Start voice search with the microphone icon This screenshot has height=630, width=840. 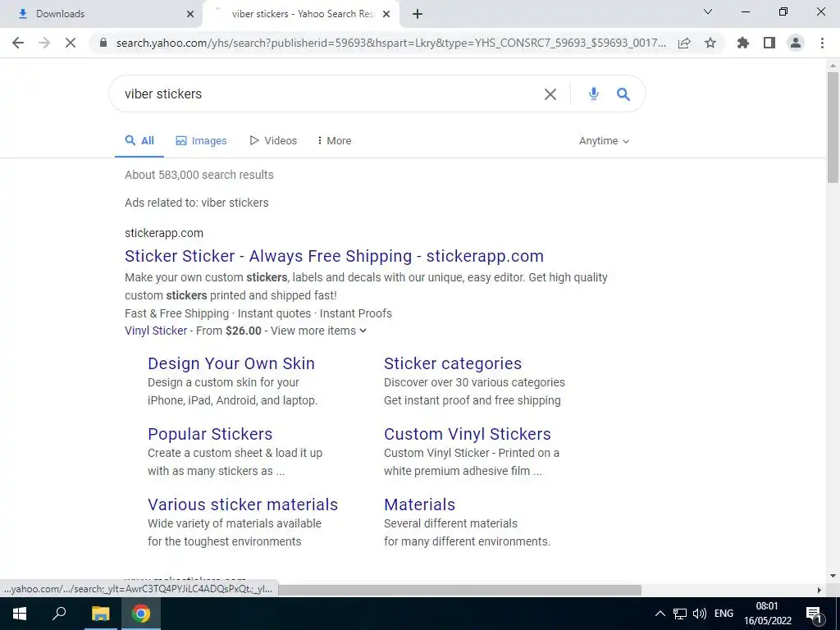(x=594, y=94)
